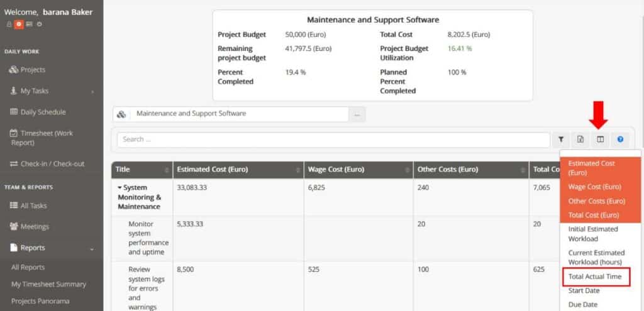Enable Current Estimated Workload (hours) column
The height and width of the screenshot is (311, 644).
tap(600, 257)
